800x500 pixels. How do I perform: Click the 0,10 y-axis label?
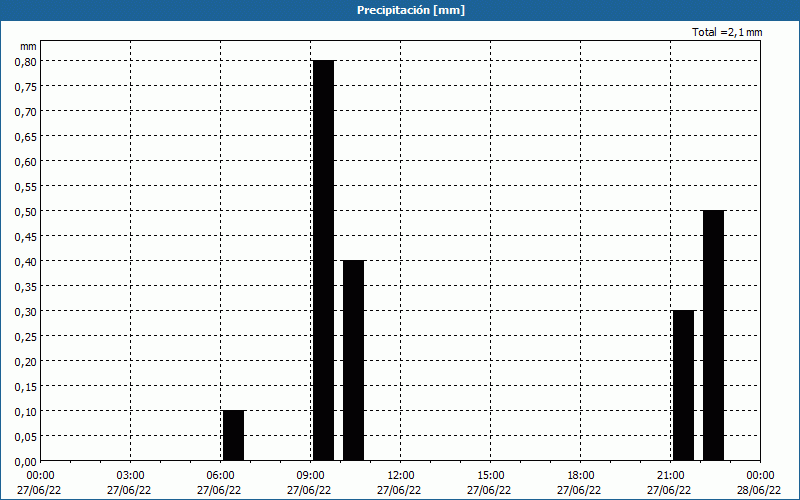(x=26, y=411)
